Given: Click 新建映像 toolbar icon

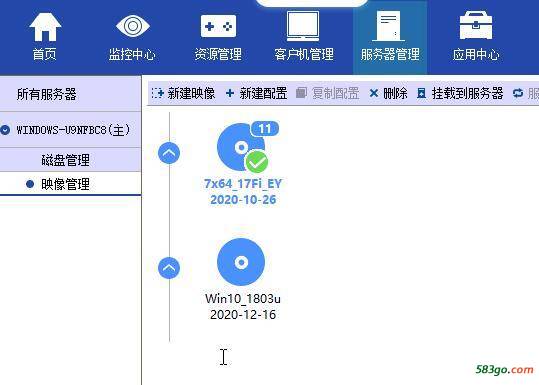Looking at the screenshot, I should (157, 93).
